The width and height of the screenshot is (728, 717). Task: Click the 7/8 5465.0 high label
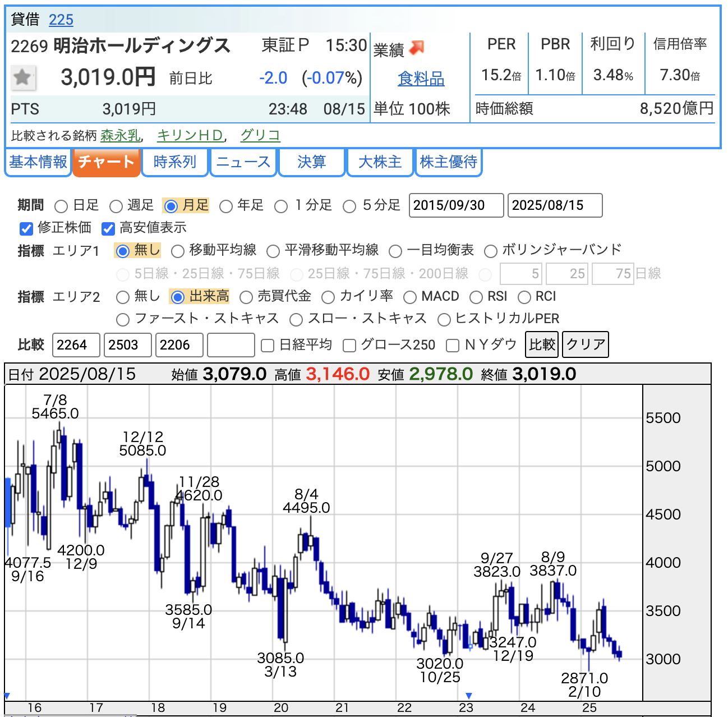click(x=55, y=407)
